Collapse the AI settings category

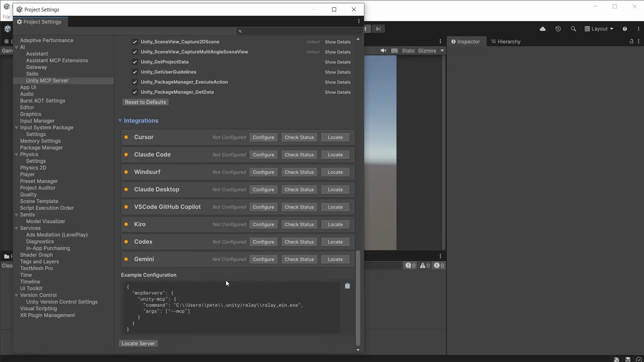[x=17, y=47]
